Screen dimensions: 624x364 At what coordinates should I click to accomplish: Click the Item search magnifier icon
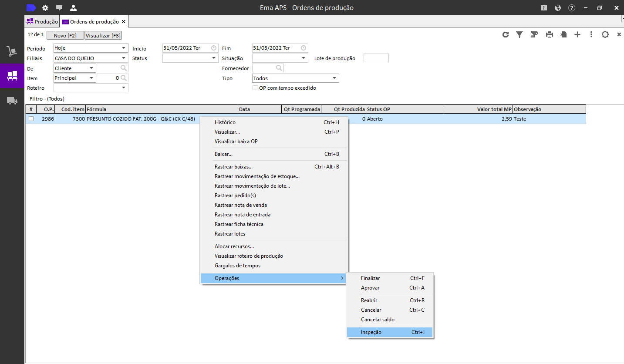(x=124, y=78)
